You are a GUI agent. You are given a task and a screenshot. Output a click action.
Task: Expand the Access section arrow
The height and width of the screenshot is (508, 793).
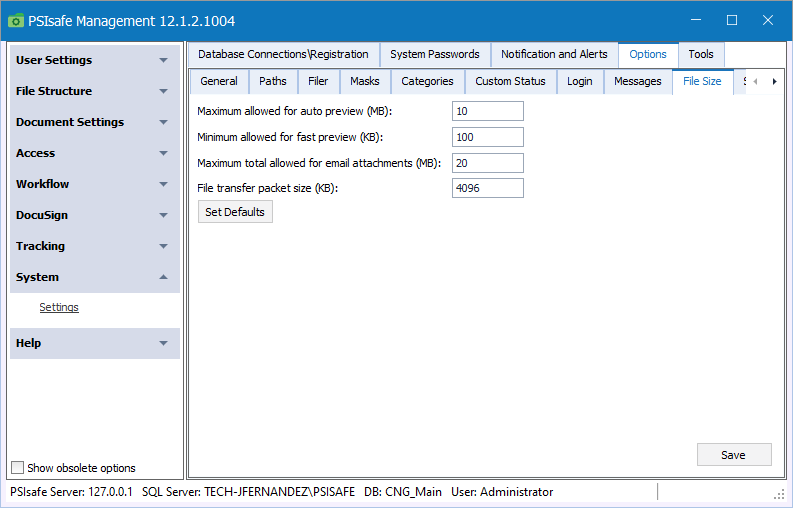[x=163, y=153]
